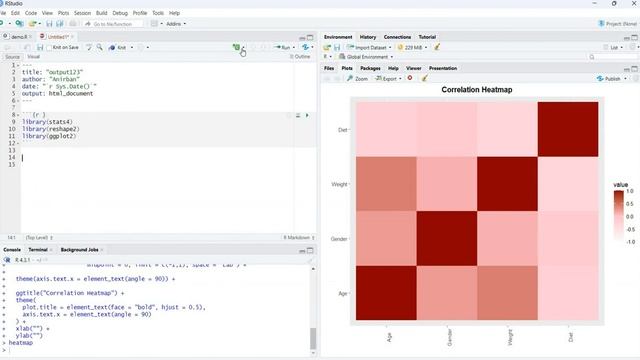The width and height of the screenshot is (640, 360).
Task: Open Background Jobs tab
Action: 79,250
